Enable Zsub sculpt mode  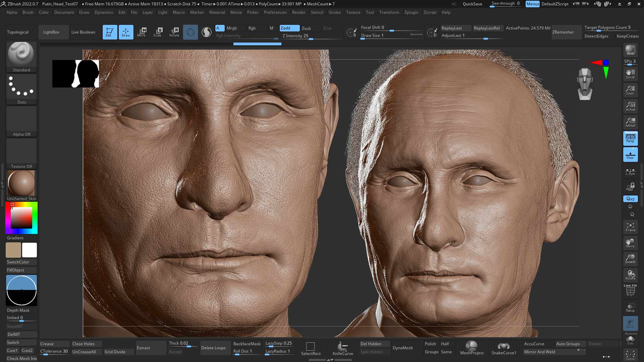click(306, 28)
